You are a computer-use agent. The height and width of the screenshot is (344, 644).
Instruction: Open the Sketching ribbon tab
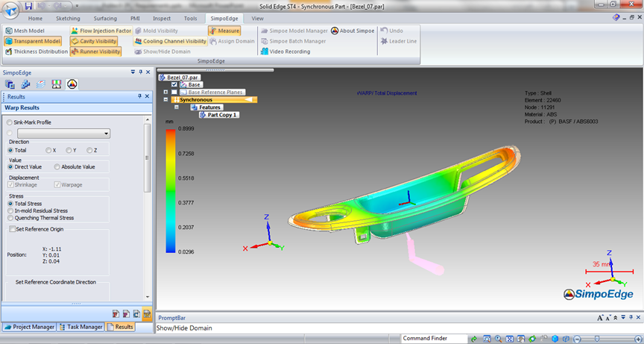tap(68, 19)
